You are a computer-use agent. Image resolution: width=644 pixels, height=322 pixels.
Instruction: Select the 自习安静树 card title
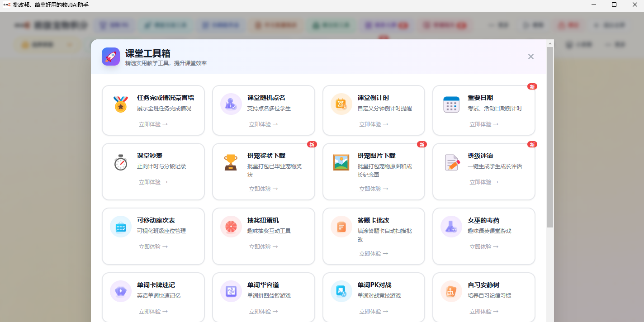(x=483, y=285)
